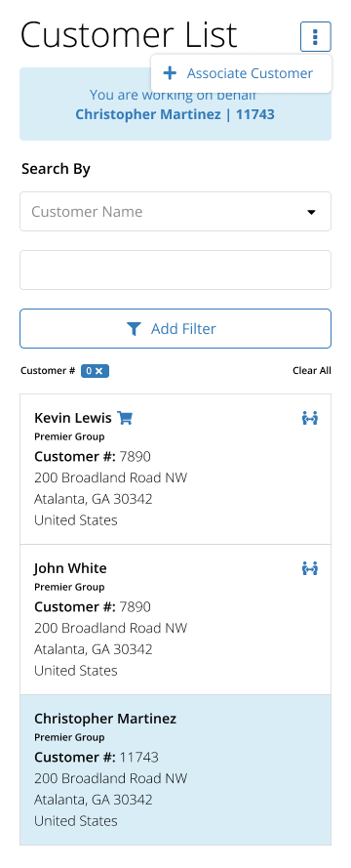Remove the Customer # filter chip via x
Viewport: 351px width, 868px height.
(x=98, y=371)
